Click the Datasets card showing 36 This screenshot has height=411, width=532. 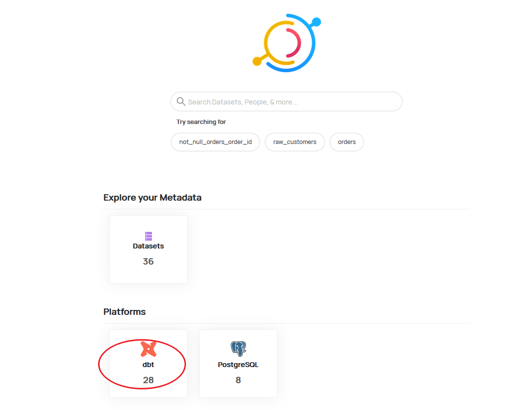click(x=148, y=249)
